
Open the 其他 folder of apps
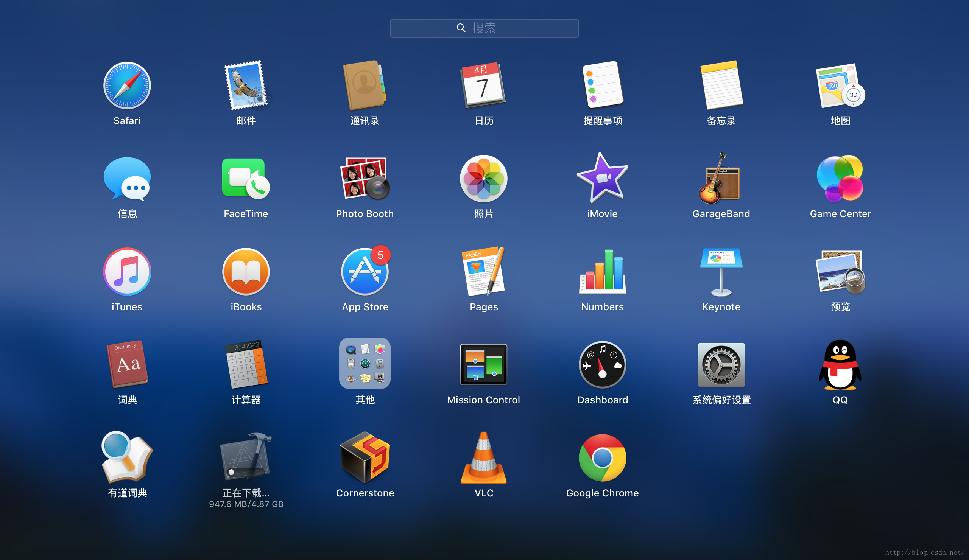click(365, 364)
